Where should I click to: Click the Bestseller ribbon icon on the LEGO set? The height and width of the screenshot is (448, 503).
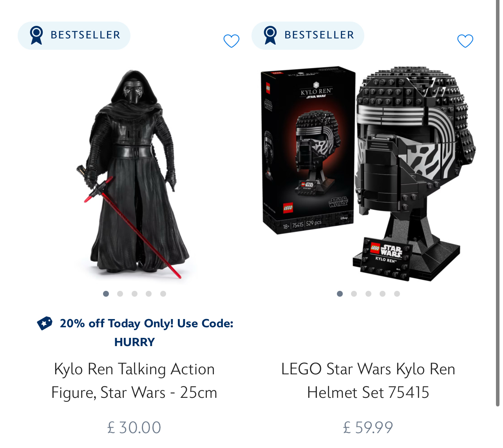tap(270, 35)
